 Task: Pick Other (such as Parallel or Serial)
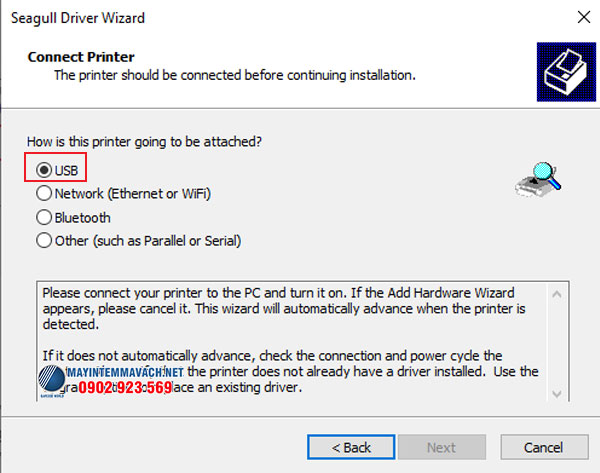(43, 240)
